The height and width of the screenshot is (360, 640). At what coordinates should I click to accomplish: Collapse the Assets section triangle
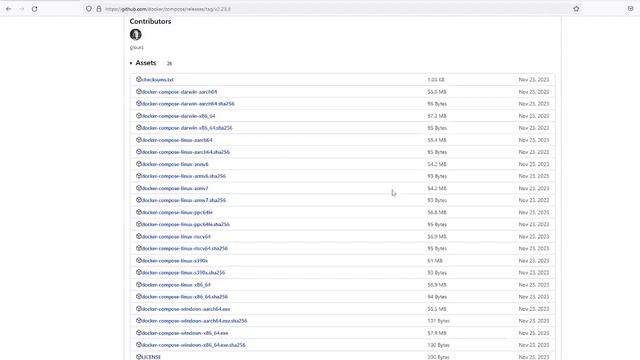point(131,63)
